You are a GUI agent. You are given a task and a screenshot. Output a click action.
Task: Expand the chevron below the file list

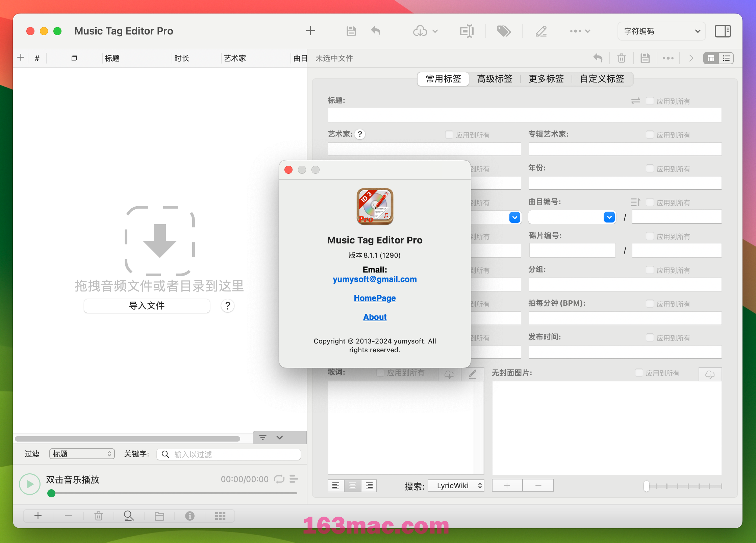click(279, 437)
